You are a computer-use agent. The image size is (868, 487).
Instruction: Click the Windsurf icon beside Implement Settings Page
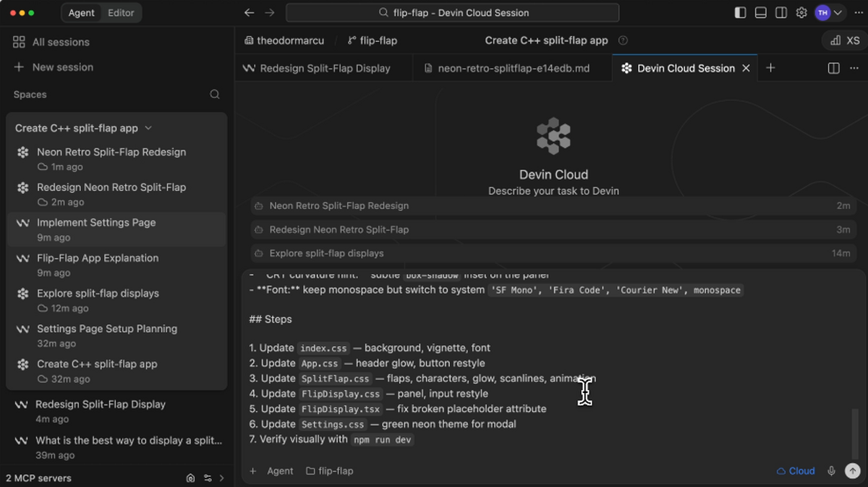coord(23,223)
